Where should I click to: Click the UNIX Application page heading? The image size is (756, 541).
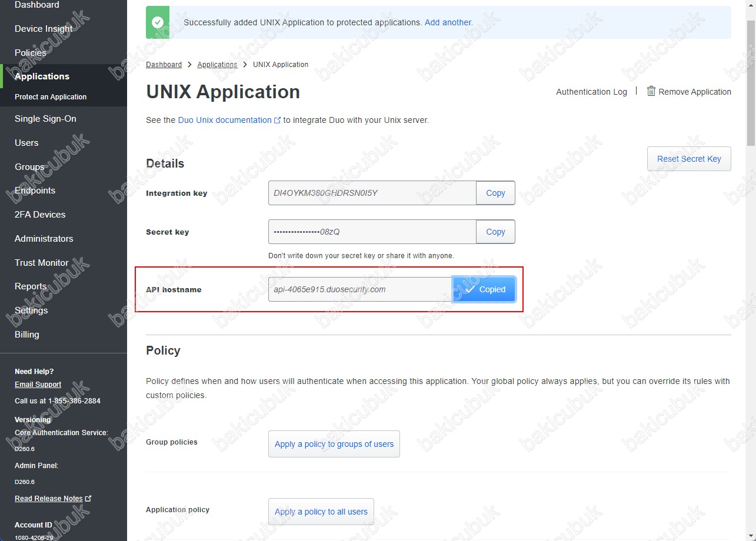[223, 92]
